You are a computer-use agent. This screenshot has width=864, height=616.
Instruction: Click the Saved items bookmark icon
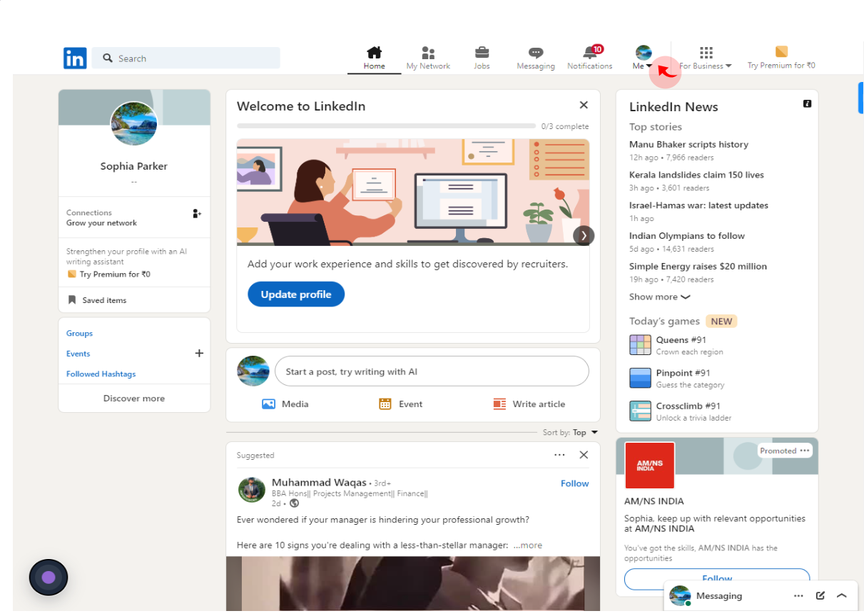(71, 300)
